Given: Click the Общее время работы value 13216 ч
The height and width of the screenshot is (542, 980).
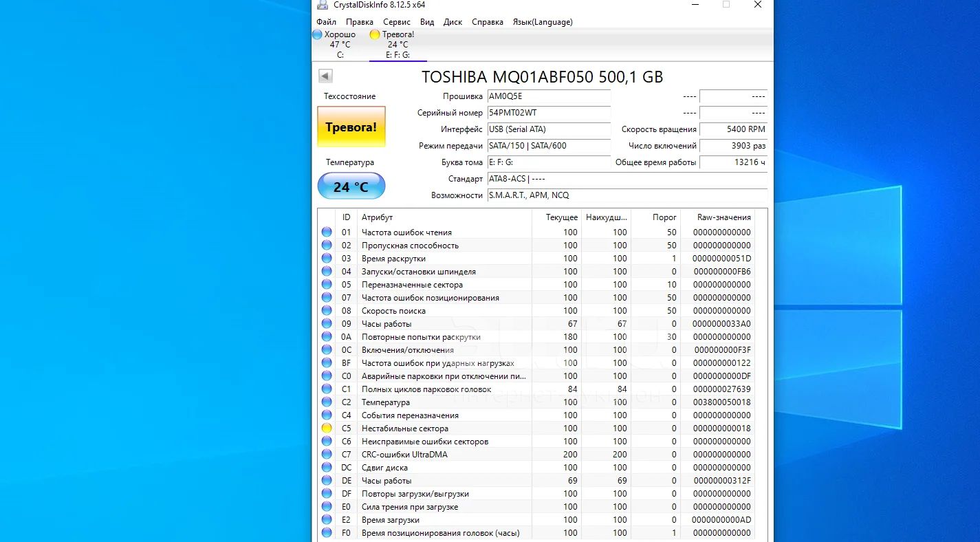Looking at the screenshot, I should (733, 162).
